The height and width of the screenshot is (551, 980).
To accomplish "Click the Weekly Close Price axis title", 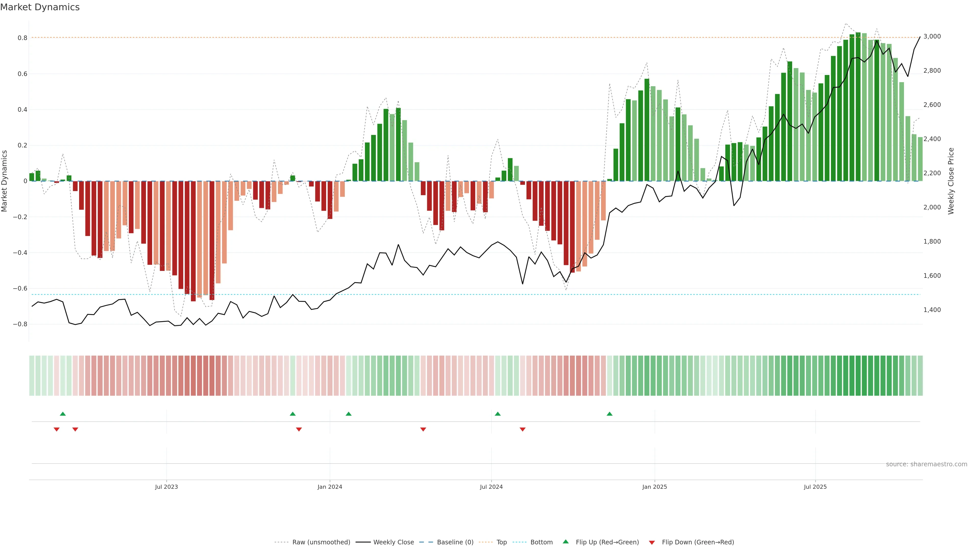I will [x=951, y=181].
